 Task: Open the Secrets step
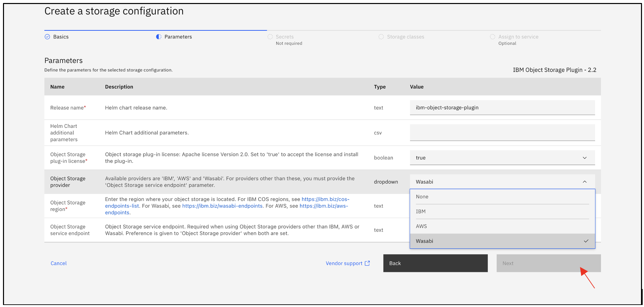(285, 37)
